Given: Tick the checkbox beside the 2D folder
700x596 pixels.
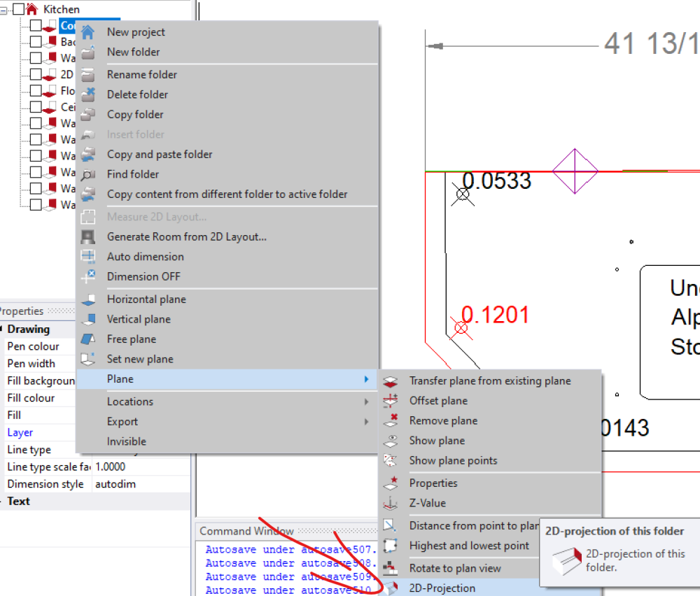Looking at the screenshot, I should pyautogui.click(x=36, y=74).
